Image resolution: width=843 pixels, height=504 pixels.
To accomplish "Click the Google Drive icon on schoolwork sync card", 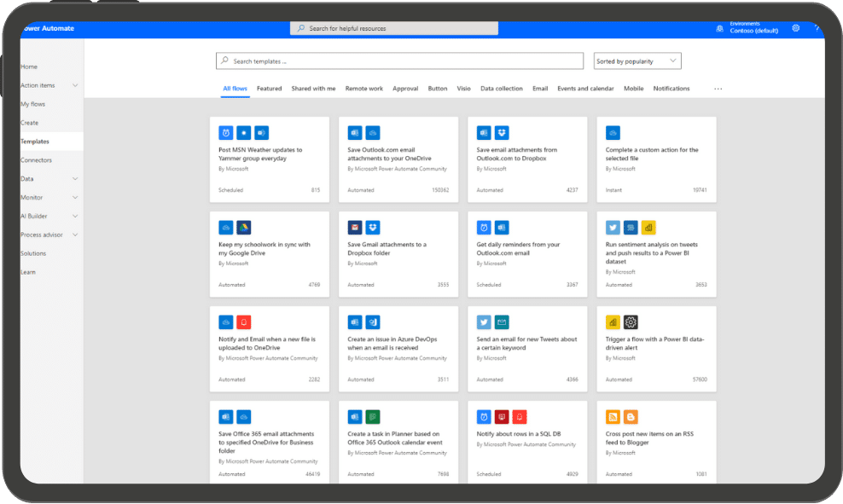I will tap(243, 228).
